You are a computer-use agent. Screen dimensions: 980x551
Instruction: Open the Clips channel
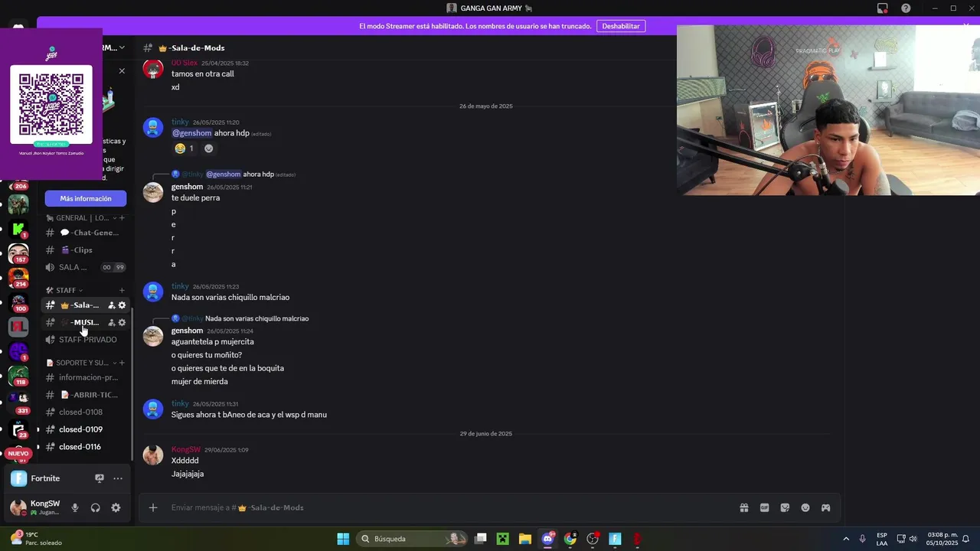click(x=86, y=249)
